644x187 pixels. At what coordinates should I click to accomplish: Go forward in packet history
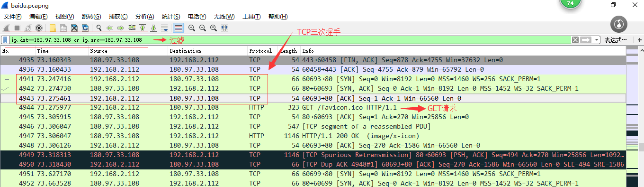tap(121, 28)
